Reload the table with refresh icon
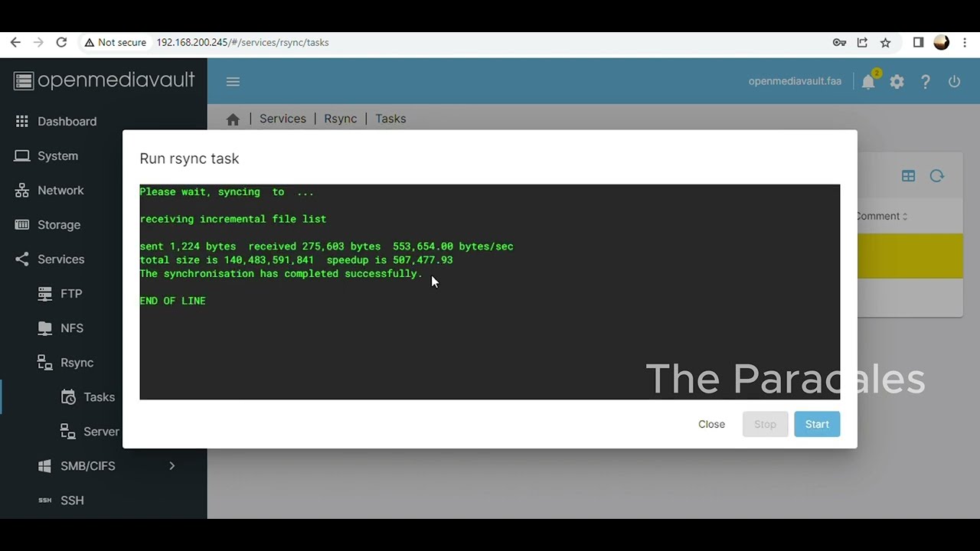 [937, 176]
